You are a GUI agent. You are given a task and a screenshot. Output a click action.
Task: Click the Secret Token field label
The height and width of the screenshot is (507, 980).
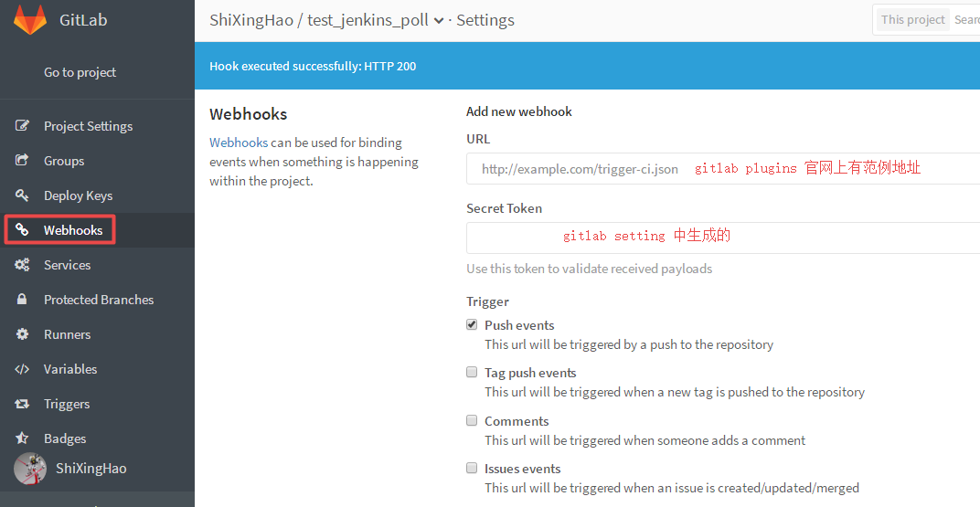click(x=504, y=208)
